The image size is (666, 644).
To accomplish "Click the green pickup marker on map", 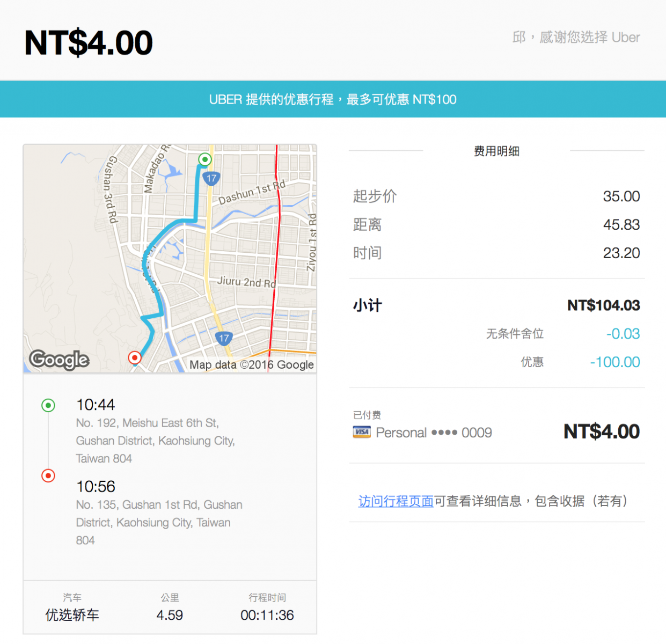I will 205,159.
